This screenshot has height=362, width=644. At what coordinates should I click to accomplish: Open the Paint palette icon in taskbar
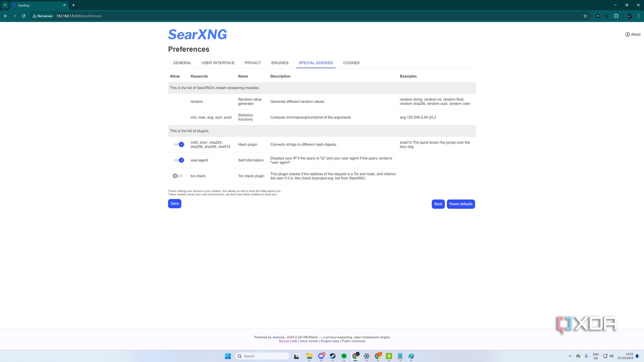(411, 356)
